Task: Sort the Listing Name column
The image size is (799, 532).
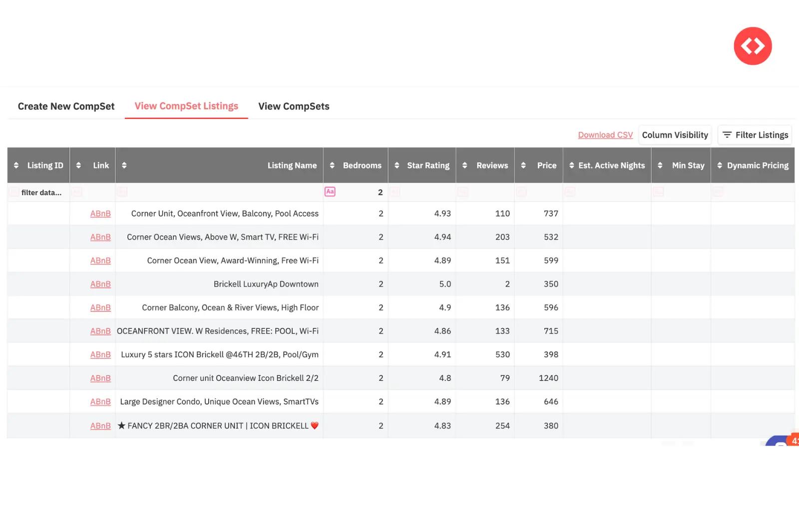Action: pyautogui.click(x=124, y=165)
